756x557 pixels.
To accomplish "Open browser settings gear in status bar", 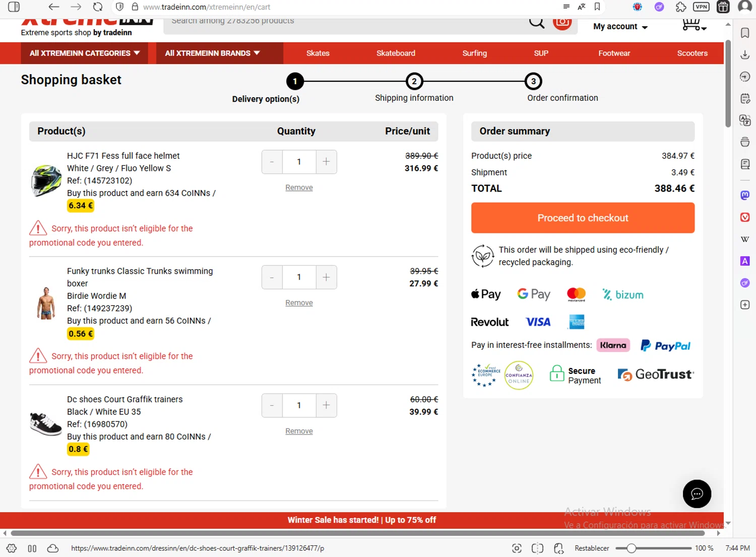I will 12,548.
